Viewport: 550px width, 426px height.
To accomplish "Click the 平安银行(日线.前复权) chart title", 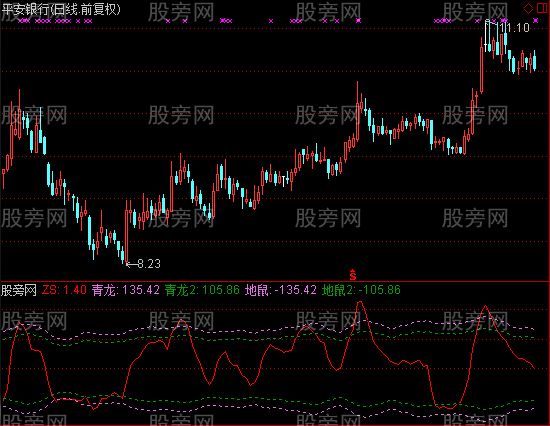I will 61,9.
